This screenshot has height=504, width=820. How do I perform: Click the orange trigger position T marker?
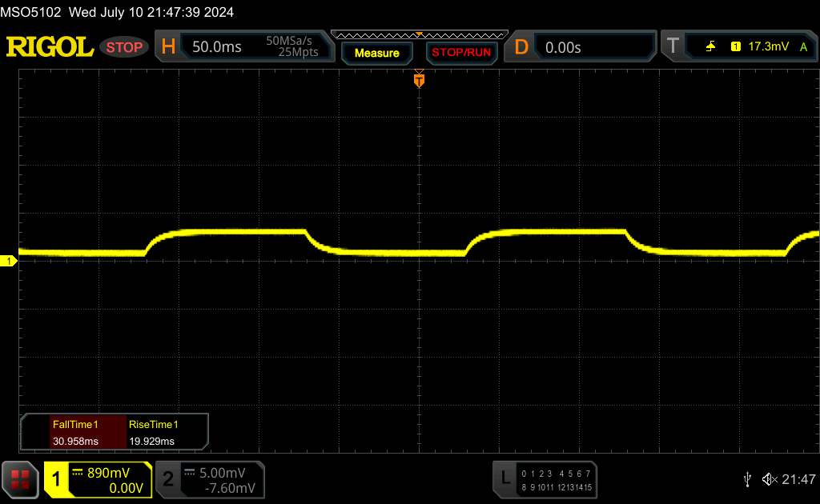click(x=418, y=79)
